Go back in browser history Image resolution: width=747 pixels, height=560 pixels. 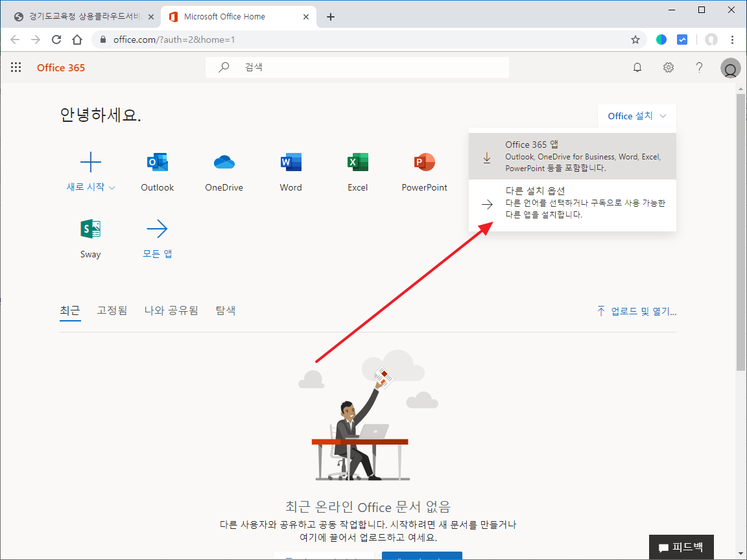(x=16, y=40)
